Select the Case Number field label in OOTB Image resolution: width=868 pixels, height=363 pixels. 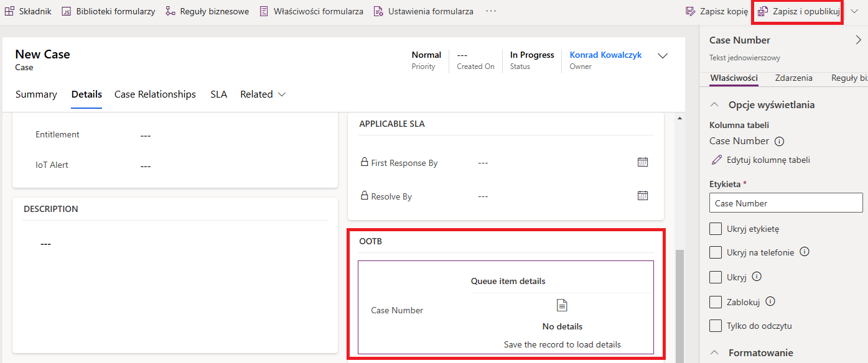[x=397, y=310]
